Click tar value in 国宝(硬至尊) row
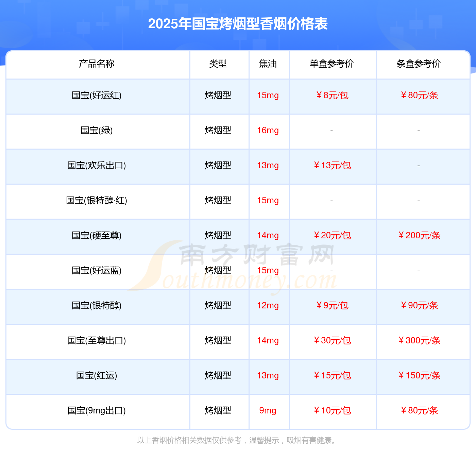Viewport: 476px width, 459px height. tap(268, 236)
